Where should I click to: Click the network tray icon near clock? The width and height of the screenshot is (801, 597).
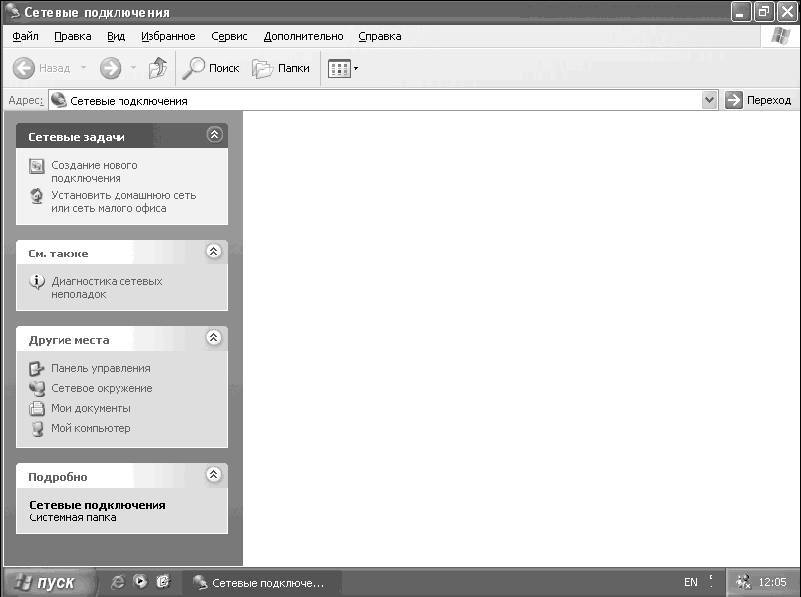[x=743, y=582]
